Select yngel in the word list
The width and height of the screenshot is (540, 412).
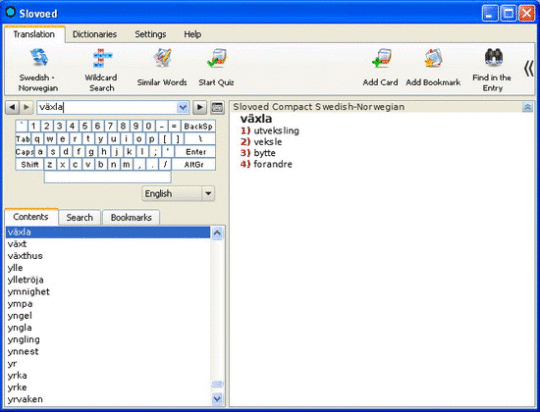click(x=107, y=316)
